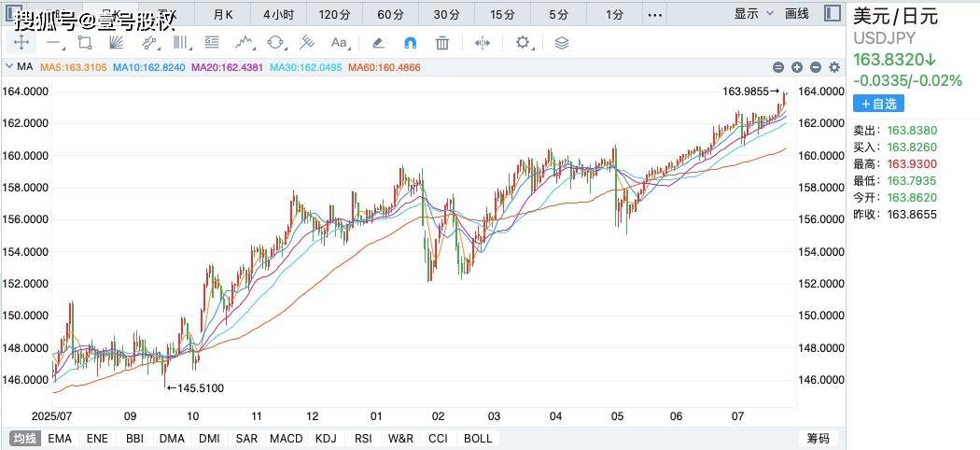Select the horizontal line drawing tool
This screenshot has height=450, width=980.
(x=54, y=43)
